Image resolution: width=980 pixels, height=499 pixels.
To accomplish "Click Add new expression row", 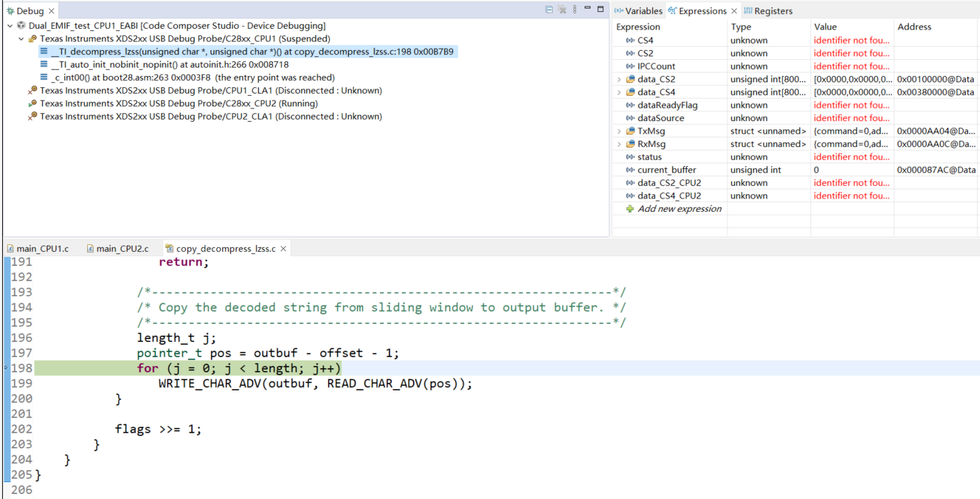I will click(x=680, y=209).
